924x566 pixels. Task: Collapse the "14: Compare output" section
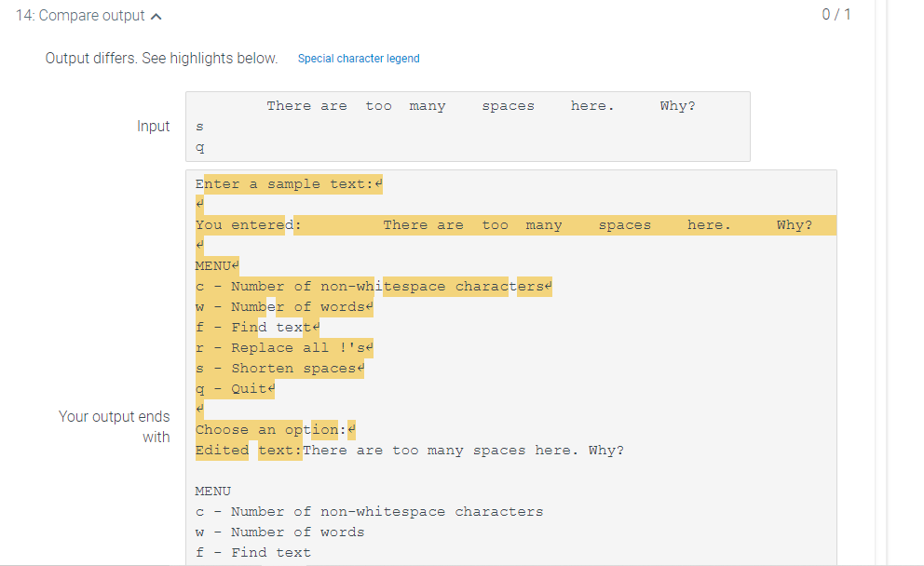tap(156, 15)
